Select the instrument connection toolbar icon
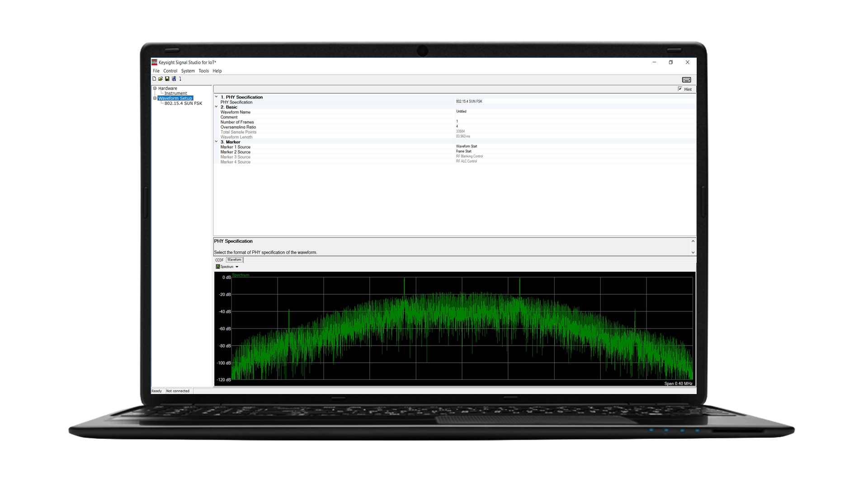 [180, 79]
